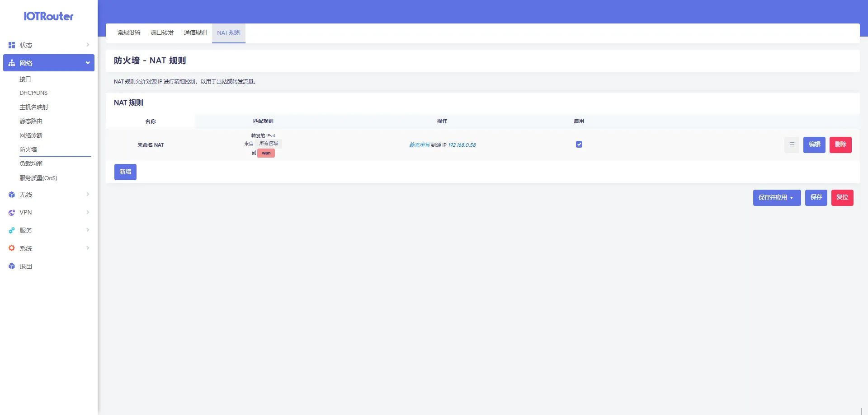Click the 系统 settings gear icon

[x=12, y=248]
